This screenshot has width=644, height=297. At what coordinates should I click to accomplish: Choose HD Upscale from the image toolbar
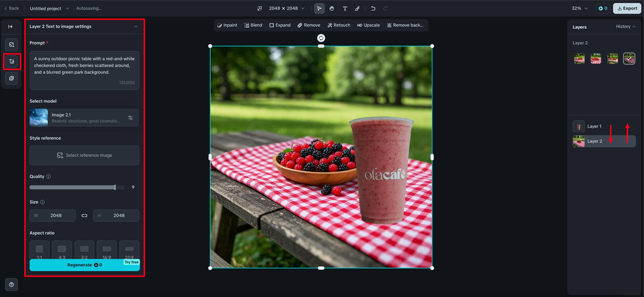tap(368, 25)
